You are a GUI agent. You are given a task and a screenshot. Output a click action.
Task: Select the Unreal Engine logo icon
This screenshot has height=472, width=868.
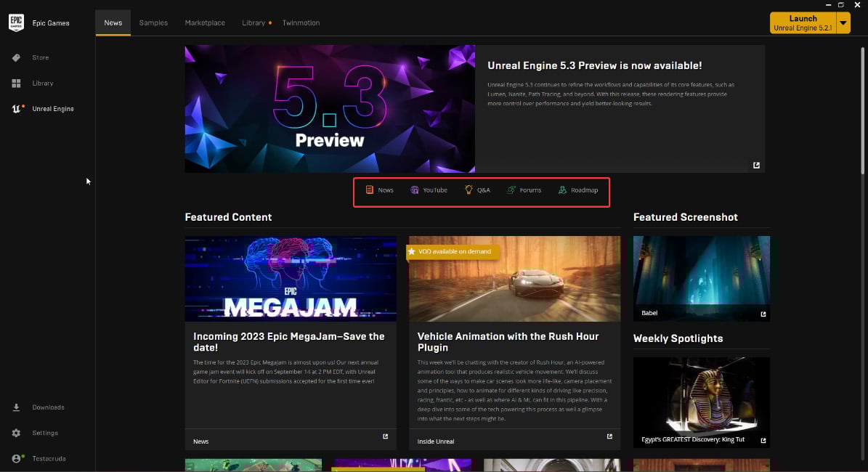(17, 109)
